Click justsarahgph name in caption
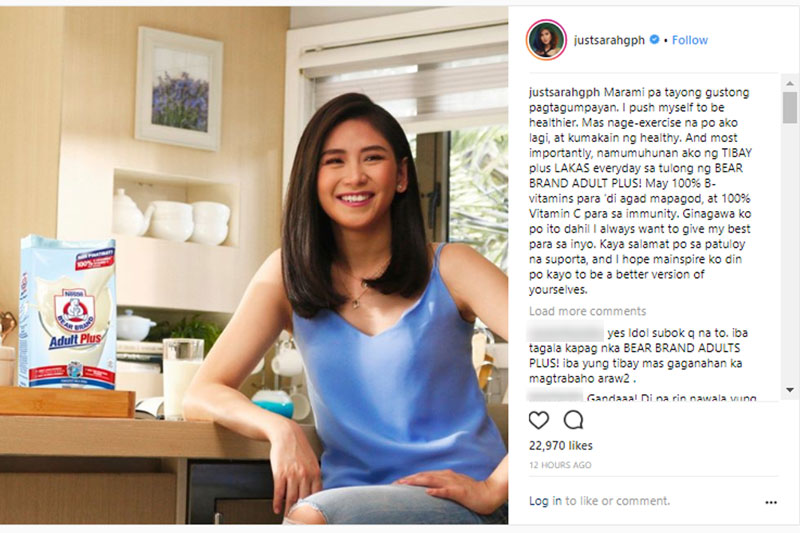This screenshot has height=533, width=800. coord(564,93)
